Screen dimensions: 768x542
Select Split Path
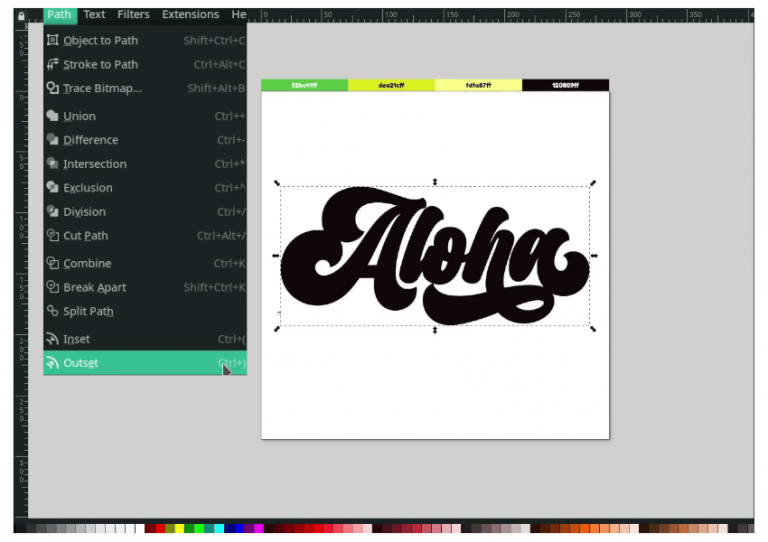(145, 311)
